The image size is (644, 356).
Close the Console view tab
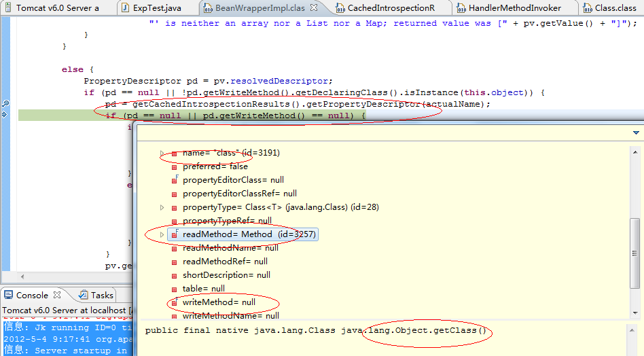pyautogui.click(x=57, y=295)
